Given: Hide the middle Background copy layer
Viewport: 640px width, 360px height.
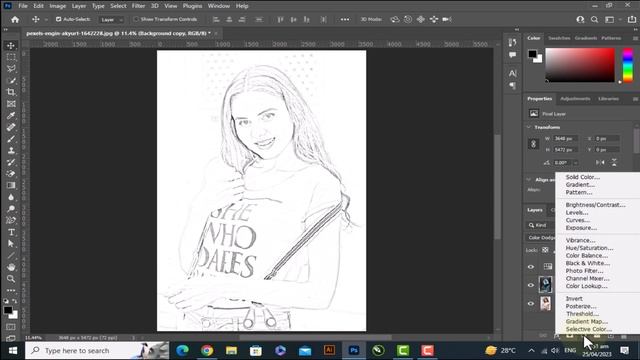Looking at the screenshot, I should pos(531,285).
